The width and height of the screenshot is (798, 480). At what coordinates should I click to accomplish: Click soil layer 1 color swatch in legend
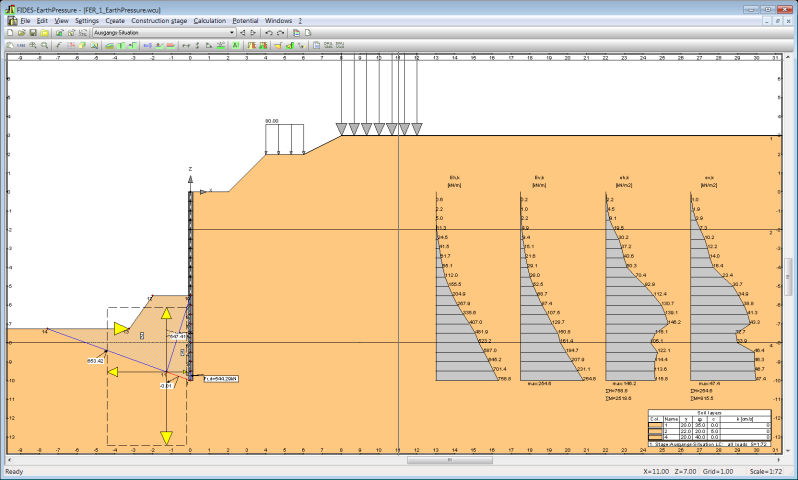point(656,425)
